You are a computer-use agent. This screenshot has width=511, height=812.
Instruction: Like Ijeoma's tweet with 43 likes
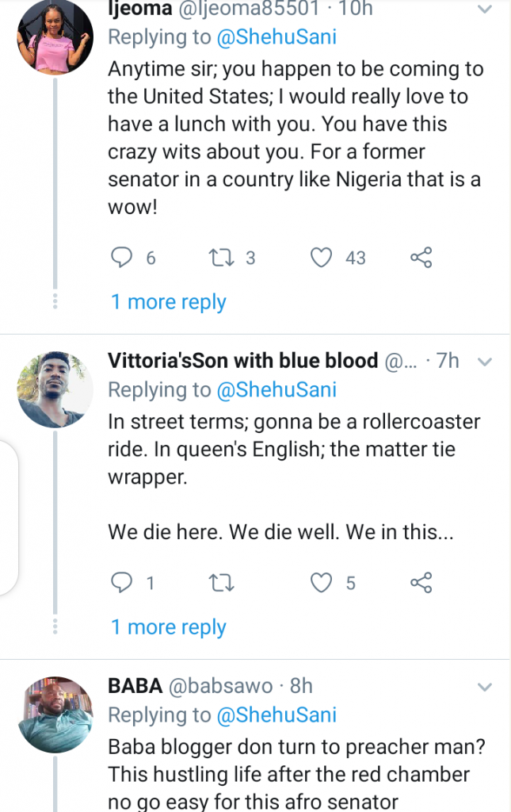tap(321, 257)
